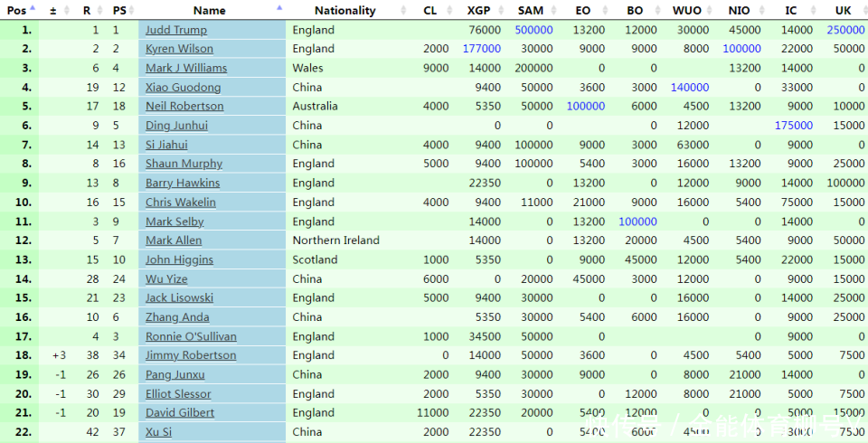Click sort arrows beside Nationality header
868x443 pixels.
[x=403, y=11]
